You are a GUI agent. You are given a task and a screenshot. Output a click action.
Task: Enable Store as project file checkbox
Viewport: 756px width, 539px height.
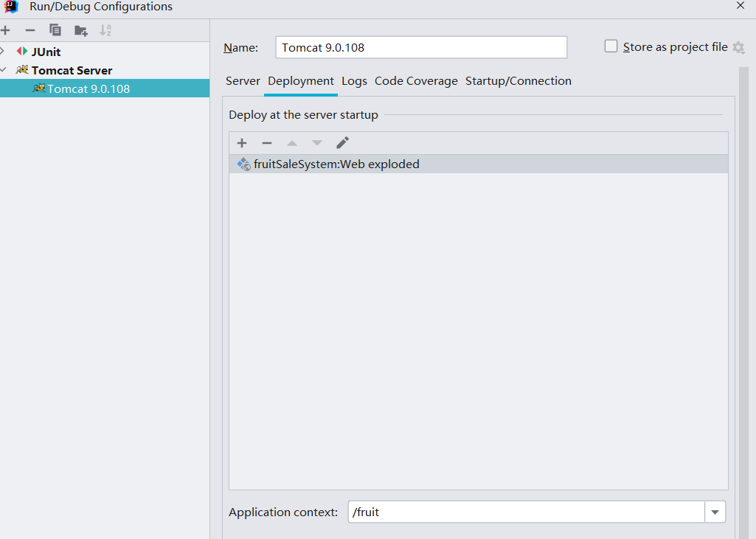coord(611,46)
